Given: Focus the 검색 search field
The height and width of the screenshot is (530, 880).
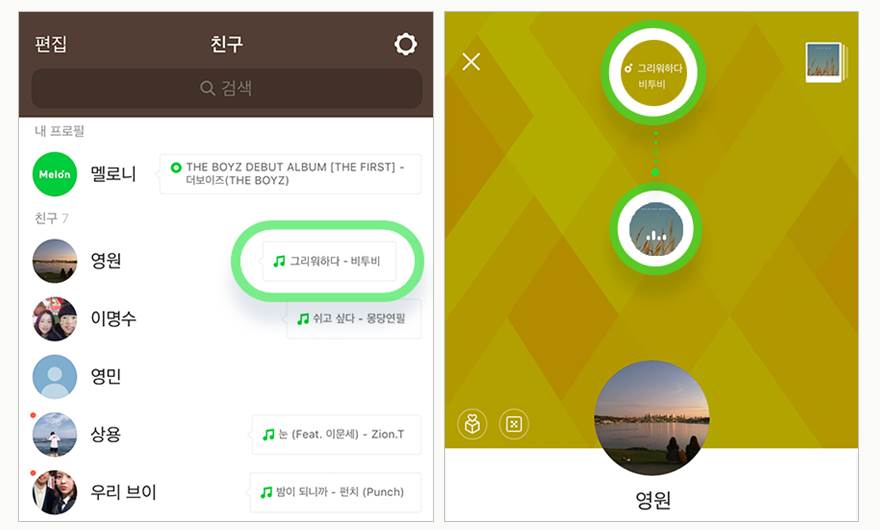Looking at the screenshot, I should coord(227,88).
